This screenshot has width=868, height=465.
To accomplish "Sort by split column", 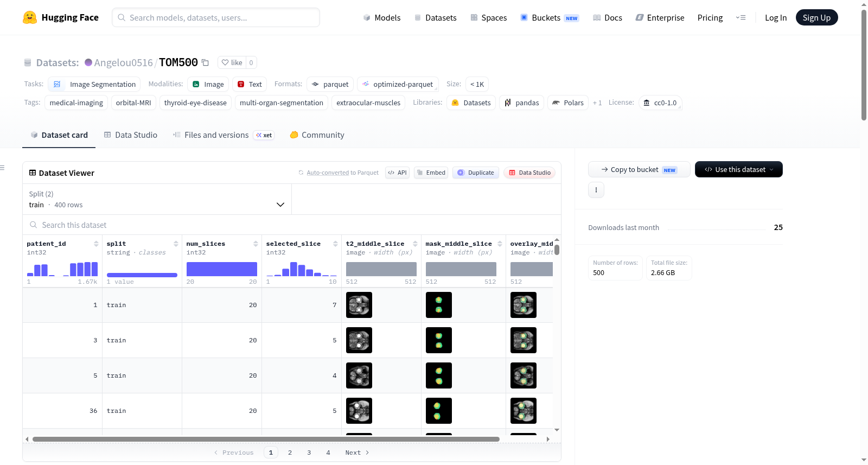I will click(176, 244).
